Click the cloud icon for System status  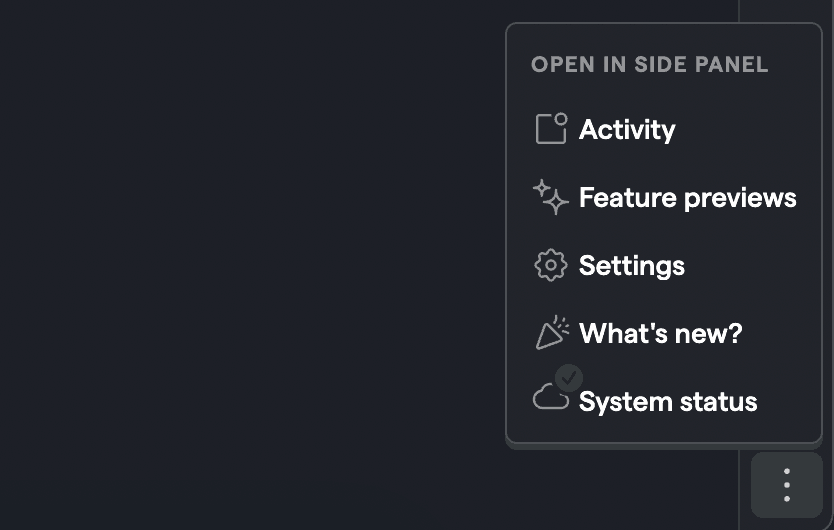coord(551,397)
